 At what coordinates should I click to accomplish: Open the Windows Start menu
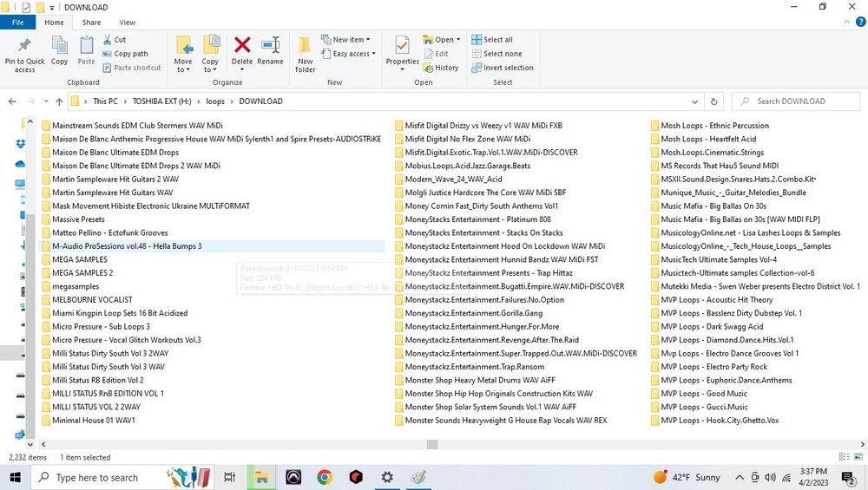15,477
